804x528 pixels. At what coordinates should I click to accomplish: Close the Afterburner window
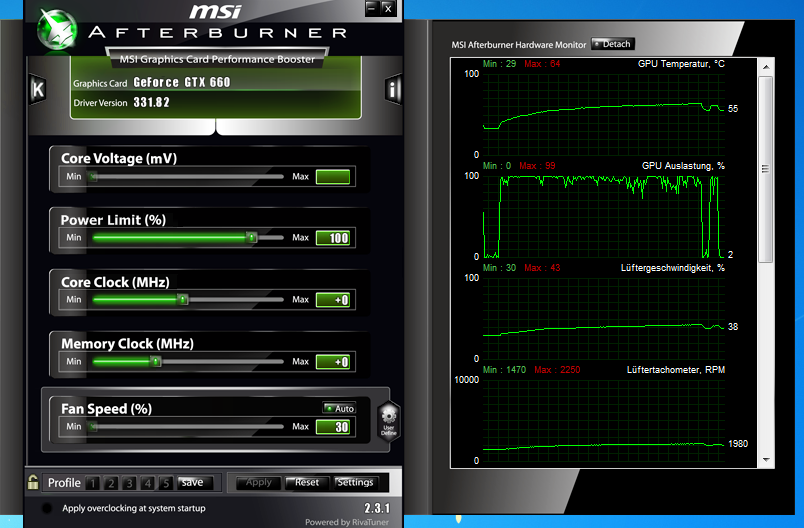(389, 8)
